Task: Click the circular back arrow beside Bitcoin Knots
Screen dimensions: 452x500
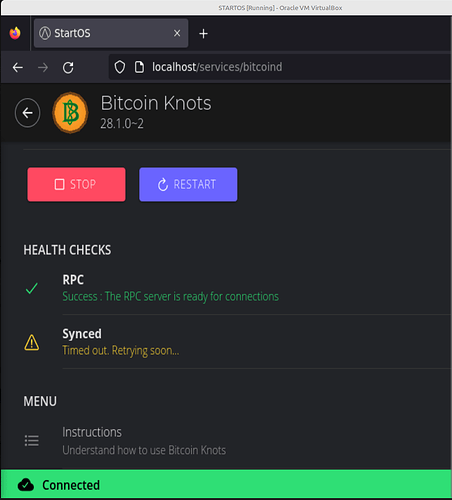Action: (x=27, y=113)
